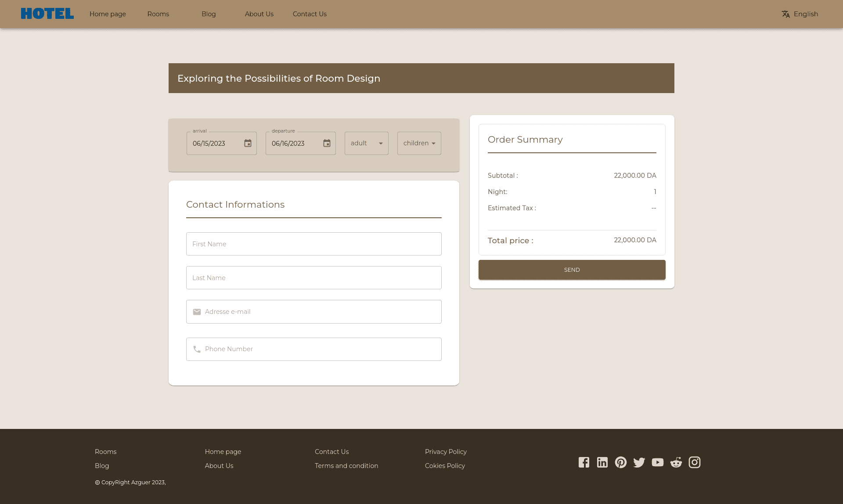Click the Twitter bird icon
The height and width of the screenshot is (504, 843).
[639, 462]
